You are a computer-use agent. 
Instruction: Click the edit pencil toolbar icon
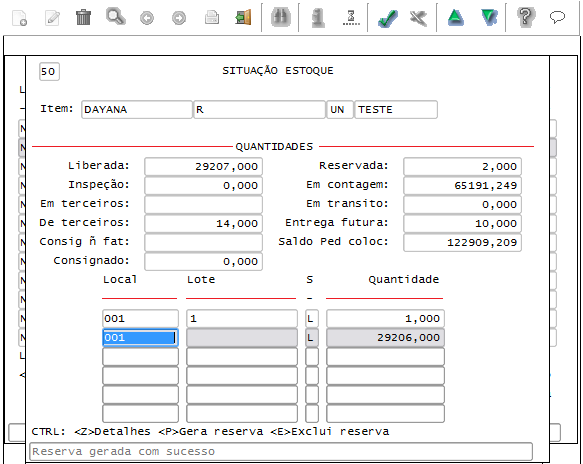pyautogui.click(x=52, y=18)
